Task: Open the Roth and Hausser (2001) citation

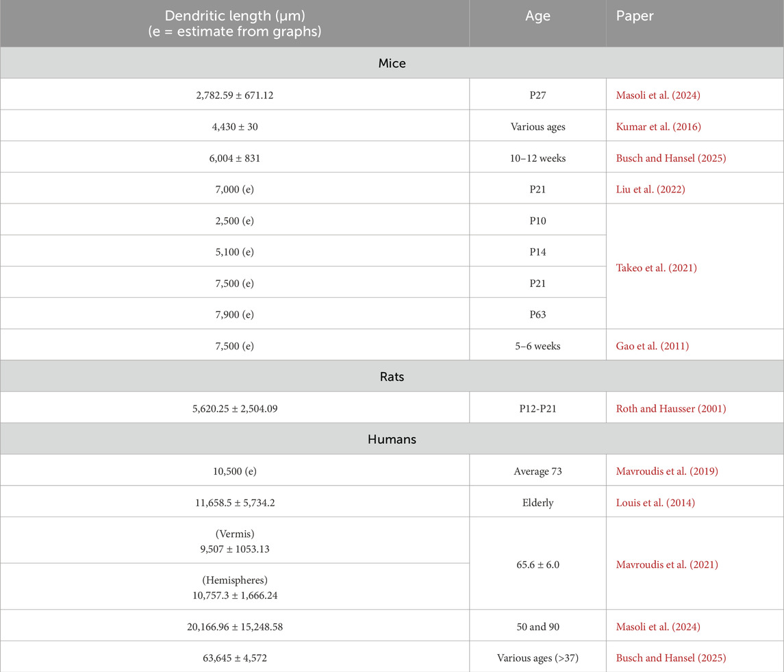Action: (x=671, y=409)
